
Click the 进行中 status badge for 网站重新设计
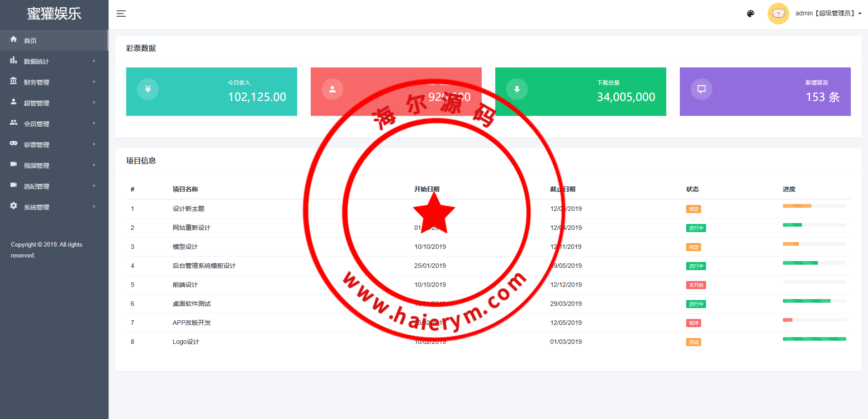[x=696, y=228]
